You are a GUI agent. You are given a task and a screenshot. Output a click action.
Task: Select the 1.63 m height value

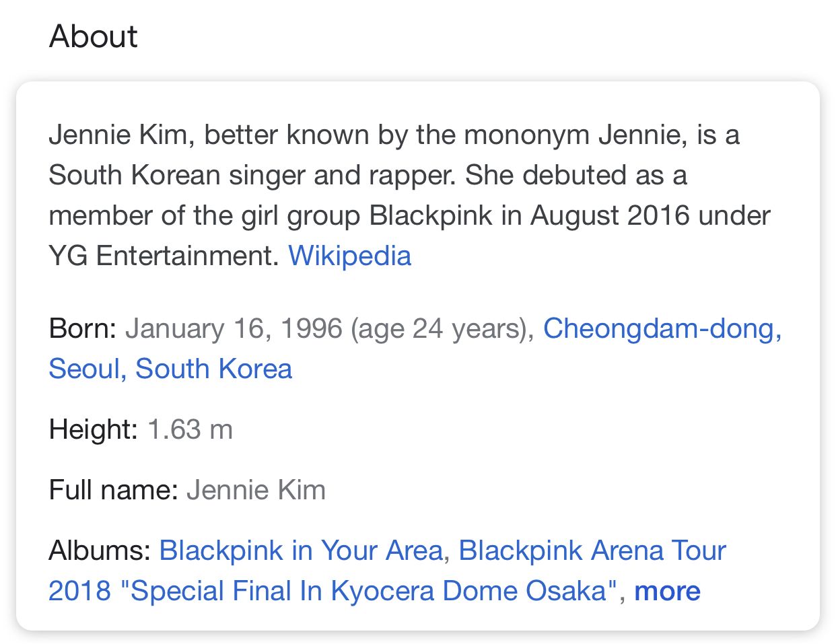coord(190,429)
